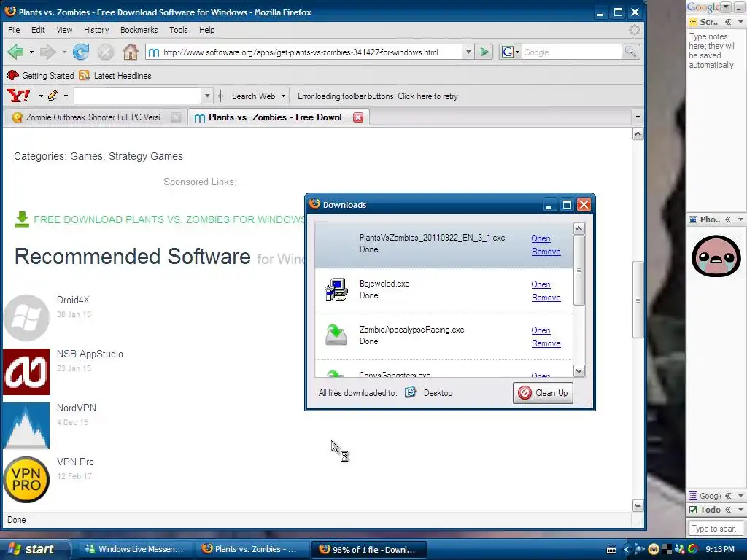Click the Downloads list scroll down arrow
The height and width of the screenshot is (560, 747).
(578, 370)
